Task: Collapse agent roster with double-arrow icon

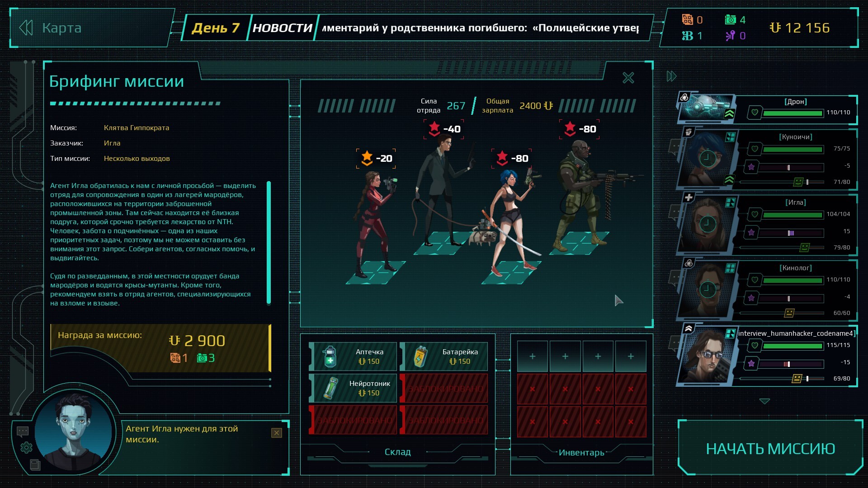Action: coord(671,76)
